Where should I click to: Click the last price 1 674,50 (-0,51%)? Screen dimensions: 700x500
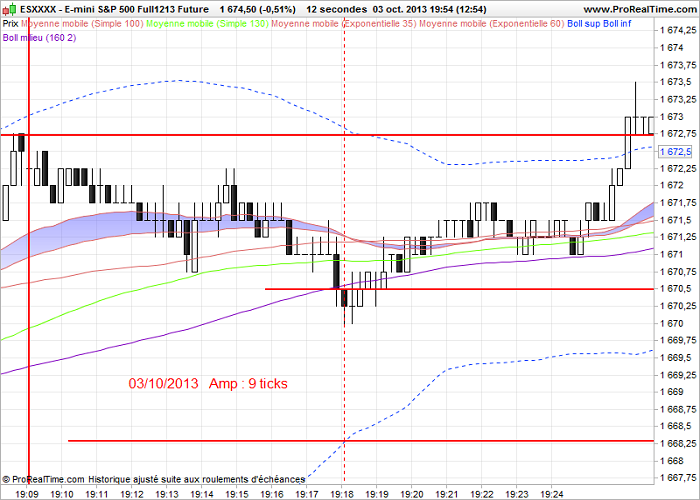[x=258, y=9]
